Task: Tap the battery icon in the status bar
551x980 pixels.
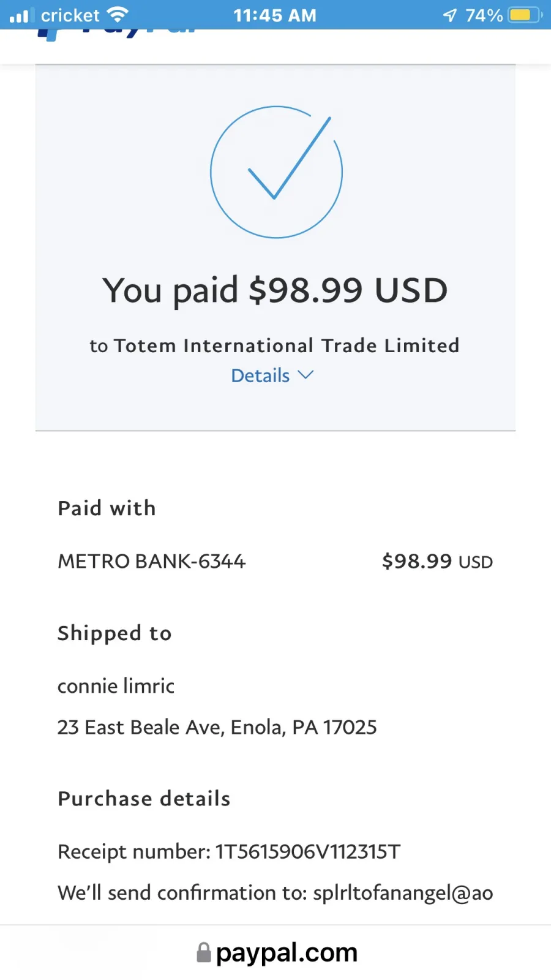Action: click(x=525, y=15)
